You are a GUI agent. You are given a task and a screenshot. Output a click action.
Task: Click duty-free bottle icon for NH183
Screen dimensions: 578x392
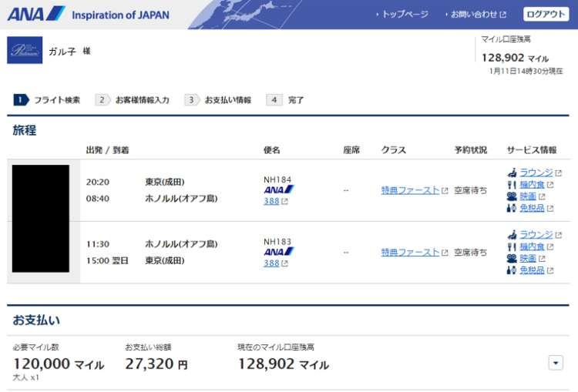[x=512, y=270]
